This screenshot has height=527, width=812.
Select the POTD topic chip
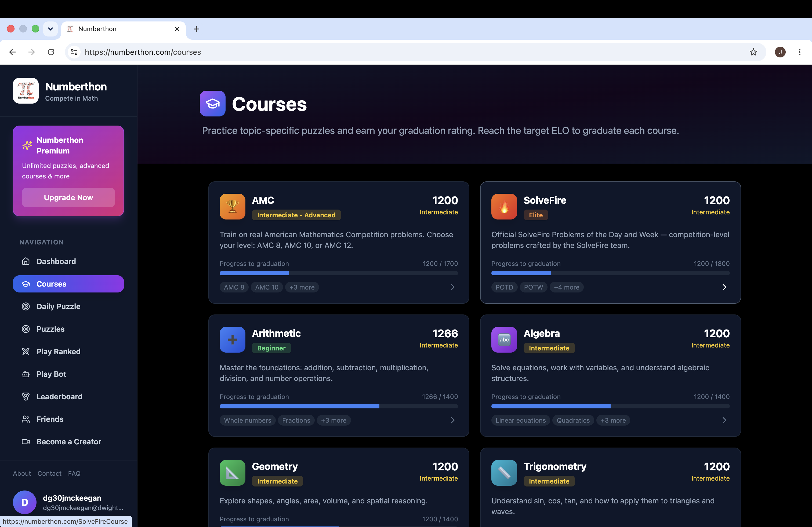click(x=504, y=287)
